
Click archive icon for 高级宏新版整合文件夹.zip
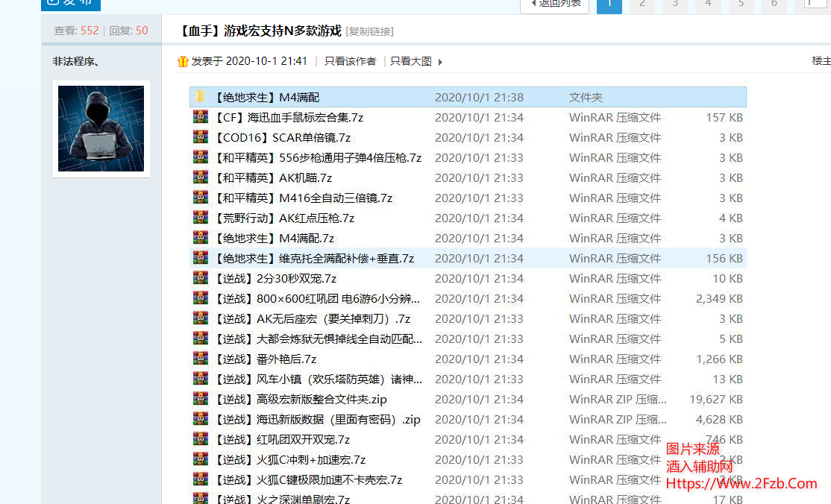(201, 399)
